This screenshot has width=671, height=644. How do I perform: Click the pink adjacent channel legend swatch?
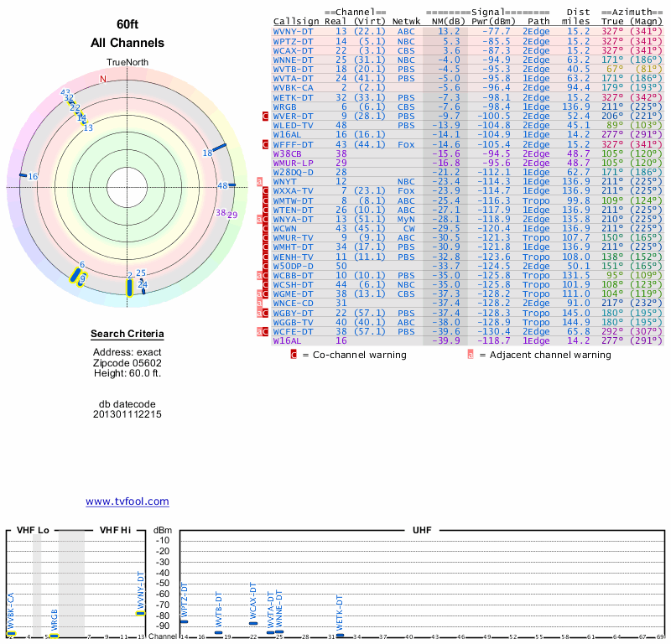(x=471, y=355)
